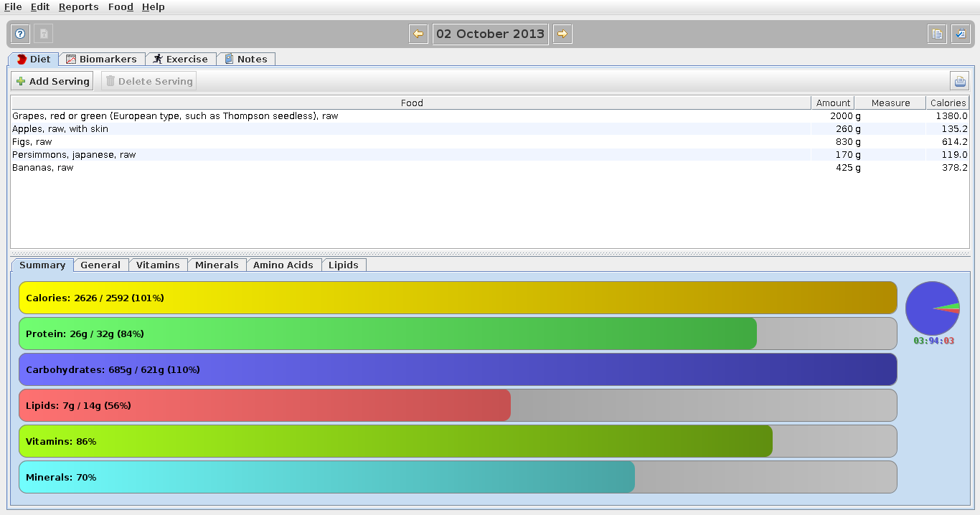Show the Vitamins nutrient tab
Screen dimensions: 980x515
(x=158, y=265)
